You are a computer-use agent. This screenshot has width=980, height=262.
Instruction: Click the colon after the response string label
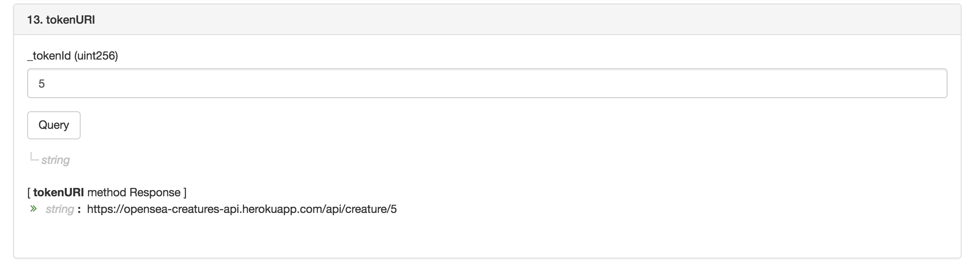point(79,209)
